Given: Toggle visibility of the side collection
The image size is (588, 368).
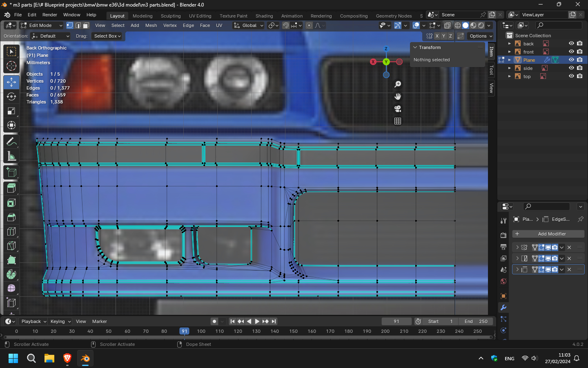Looking at the screenshot, I should (x=571, y=68).
